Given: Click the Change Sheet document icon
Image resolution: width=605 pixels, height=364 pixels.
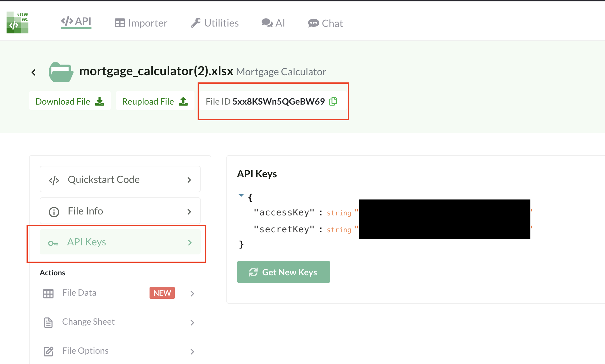Looking at the screenshot, I should tap(48, 322).
